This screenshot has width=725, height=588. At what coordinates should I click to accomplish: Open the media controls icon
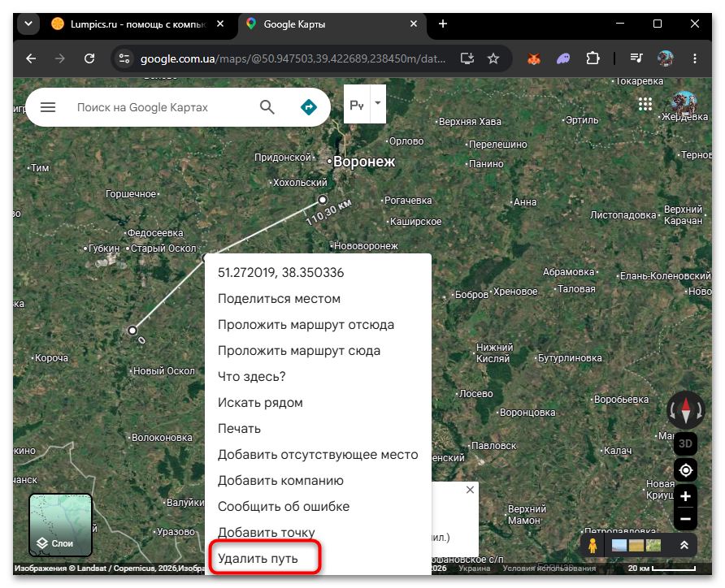point(636,58)
